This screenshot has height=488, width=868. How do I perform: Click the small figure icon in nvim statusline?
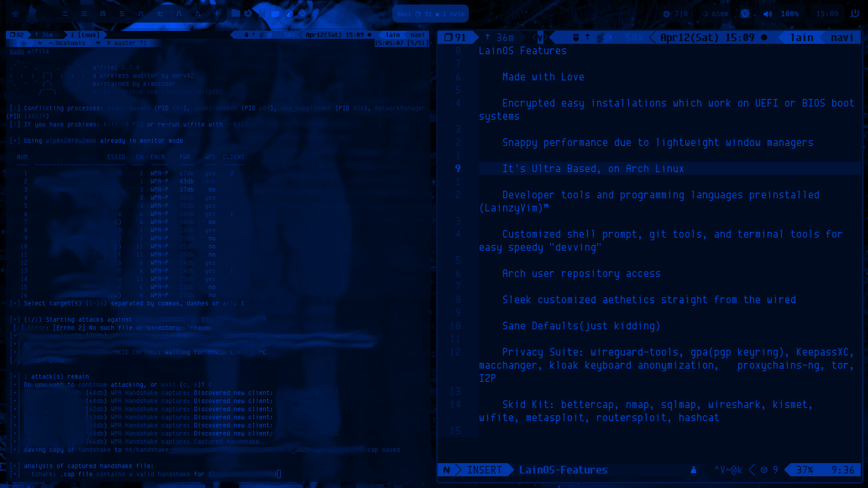tap(693, 470)
